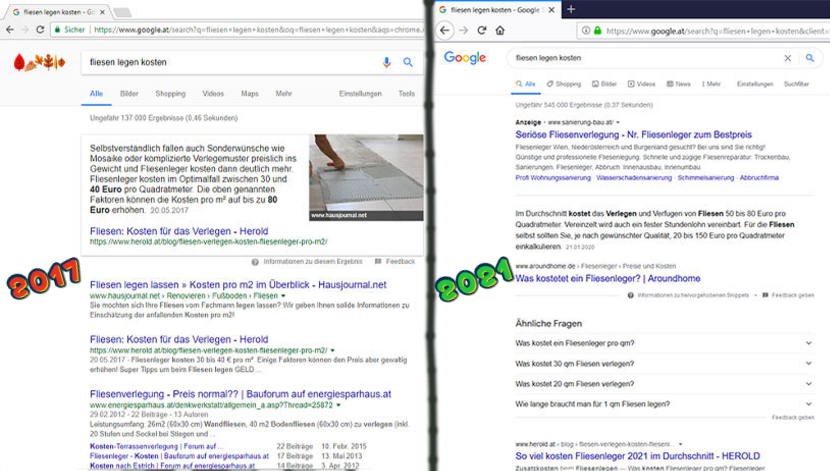This screenshot has width=830, height=471.
Task: Open ad 'Seriöse Fliesenverlegung - Nr. Fliesenleger zum Bestpreis'
Action: (634, 135)
